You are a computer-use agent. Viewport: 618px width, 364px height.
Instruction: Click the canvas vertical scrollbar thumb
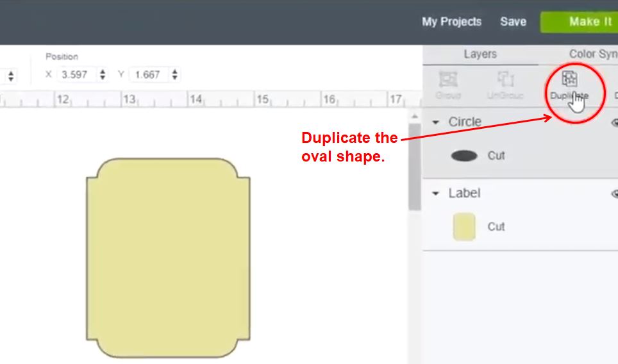414,167
